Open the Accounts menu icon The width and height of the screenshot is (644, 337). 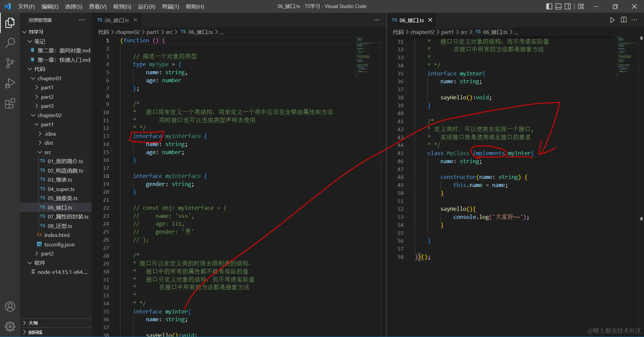(x=10, y=306)
